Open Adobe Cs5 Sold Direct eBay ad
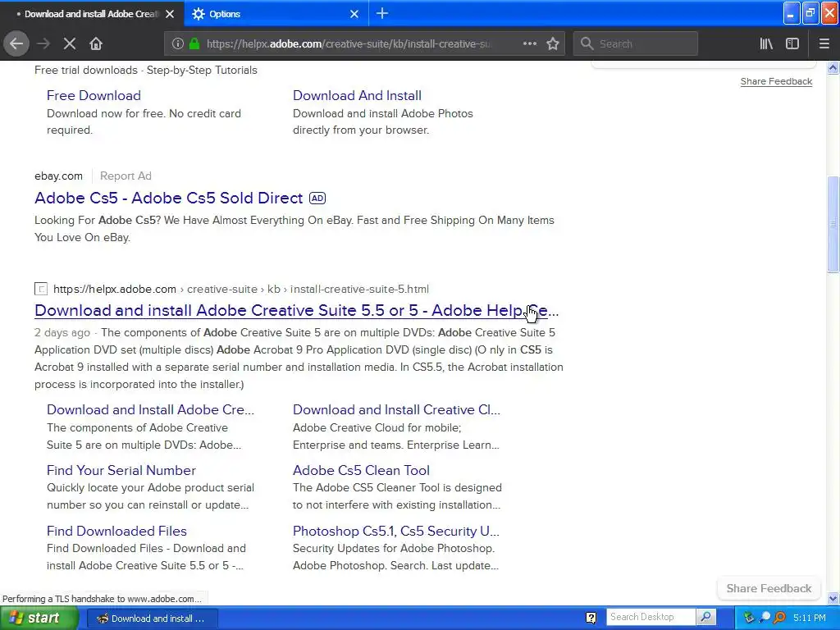Screen dimensions: 840x630 169,199
